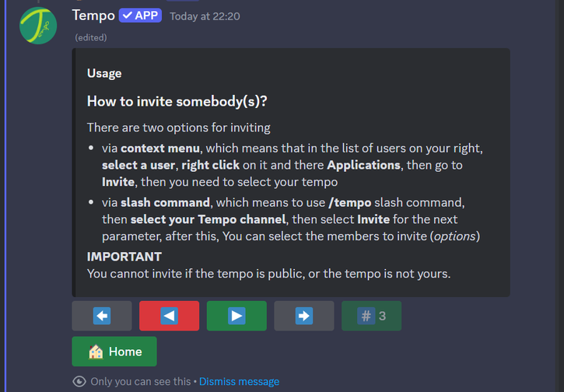Click the "Usage" embed title

click(x=104, y=73)
